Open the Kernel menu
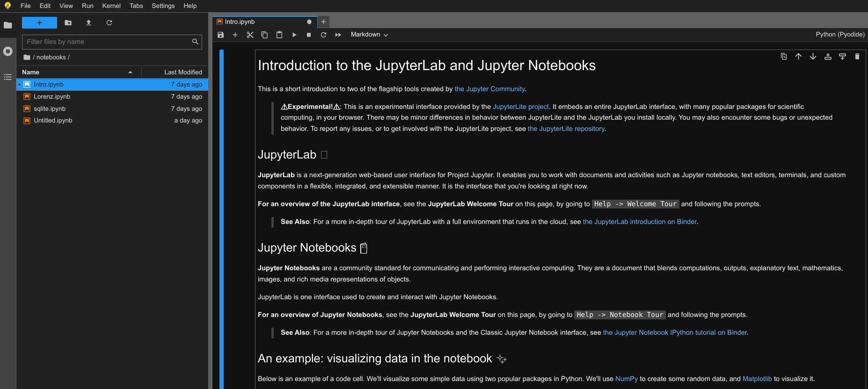 (x=111, y=6)
